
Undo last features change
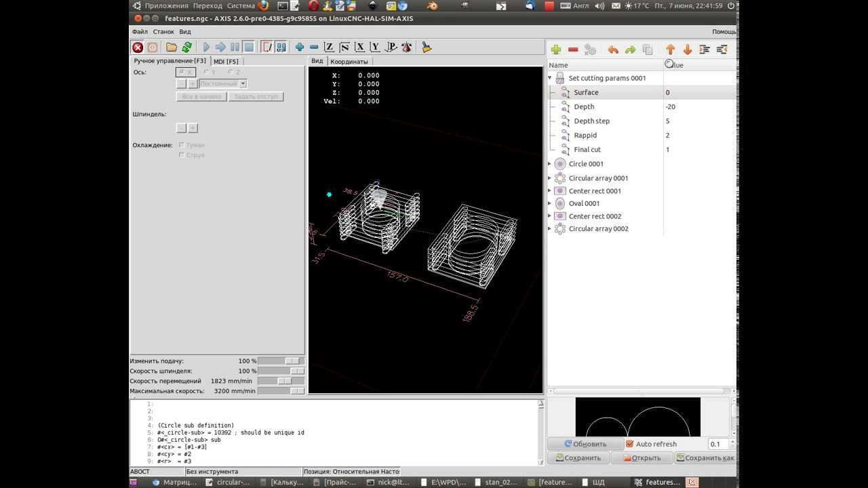click(613, 49)
